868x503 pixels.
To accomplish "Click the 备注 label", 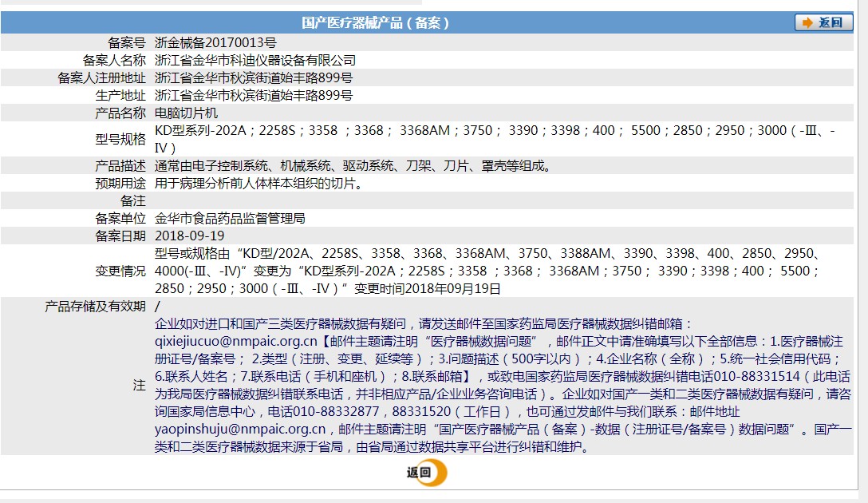I will pyautogui.click(x=133, y=201).
